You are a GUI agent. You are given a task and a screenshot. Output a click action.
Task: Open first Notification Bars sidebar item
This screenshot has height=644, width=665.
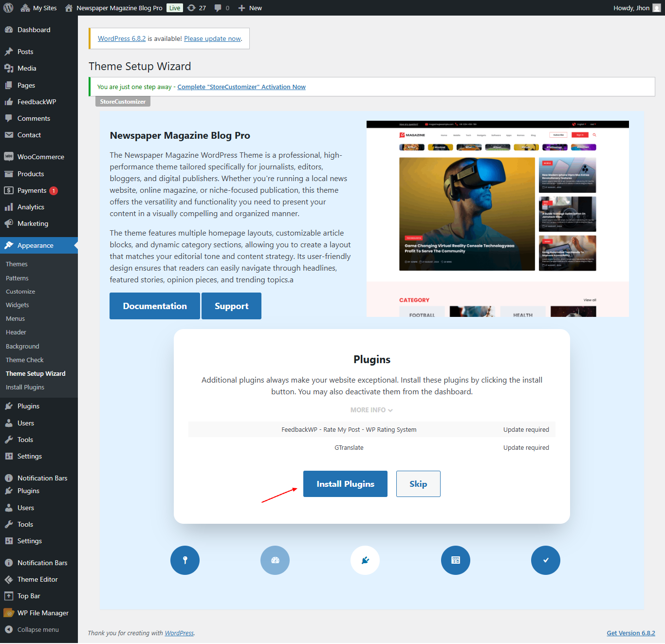39,478
